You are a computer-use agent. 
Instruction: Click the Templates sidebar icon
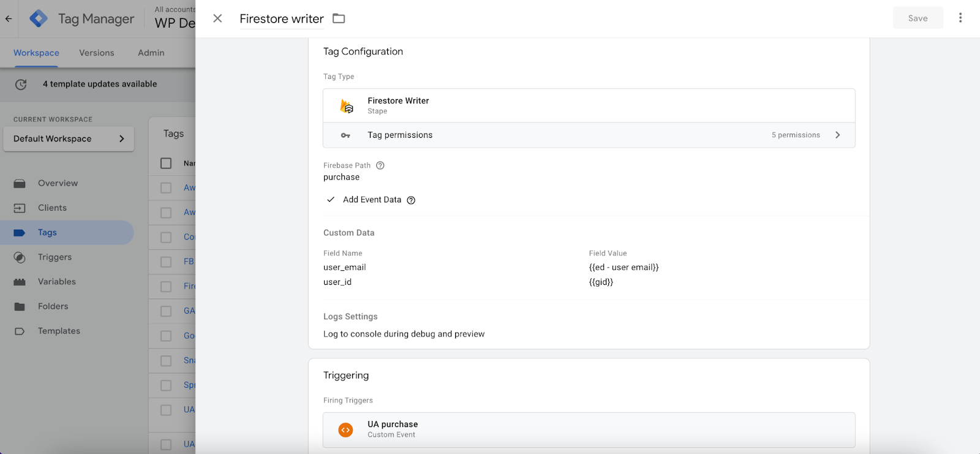click(x=20, y=331)
